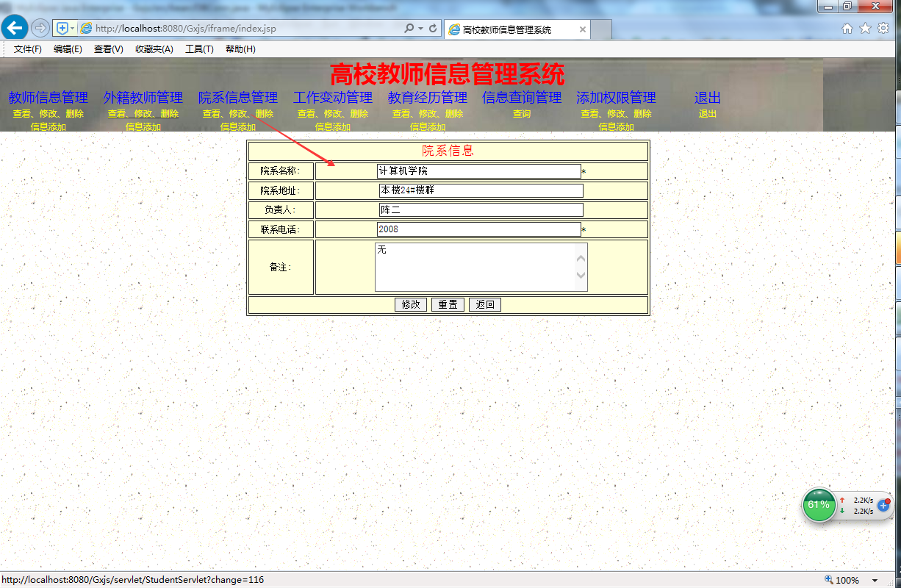Expand the compatibility shield dropdown arrow

72,28
